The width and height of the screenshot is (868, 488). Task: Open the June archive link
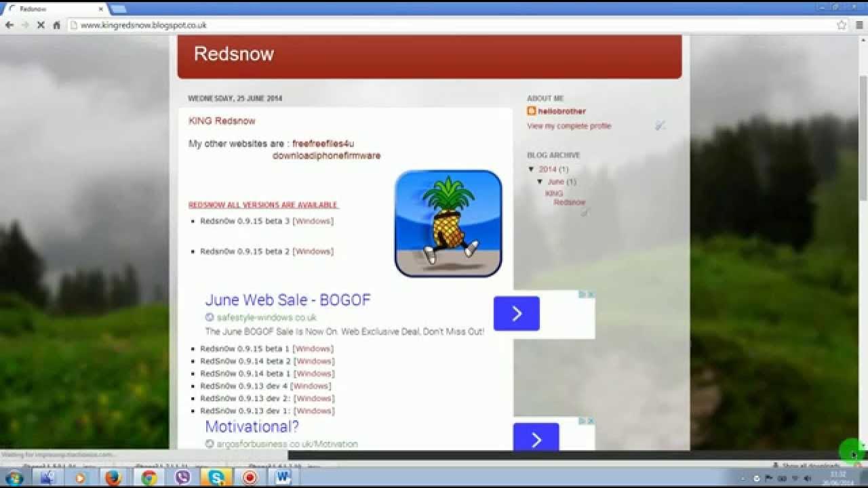tap(555, 182)
